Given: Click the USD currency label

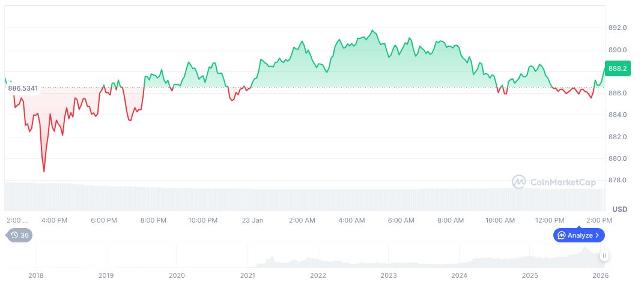Looking at the screenshot, I should pos(619,209).
